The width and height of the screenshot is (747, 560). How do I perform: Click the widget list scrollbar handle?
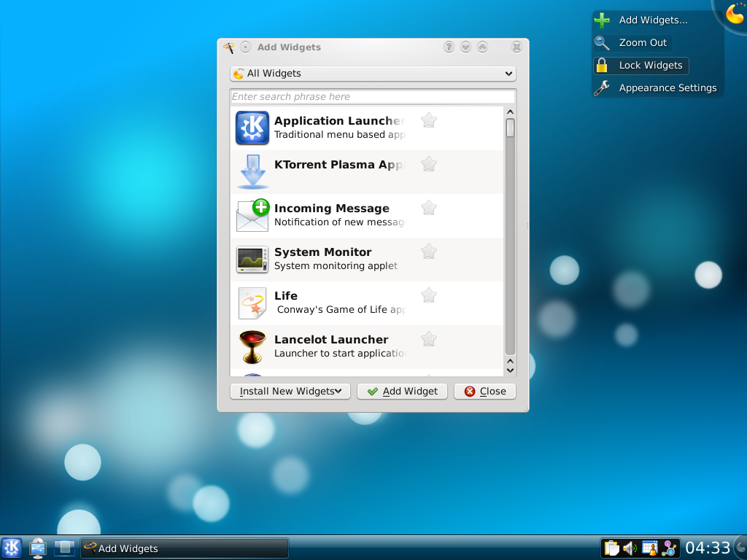point(510,128)
